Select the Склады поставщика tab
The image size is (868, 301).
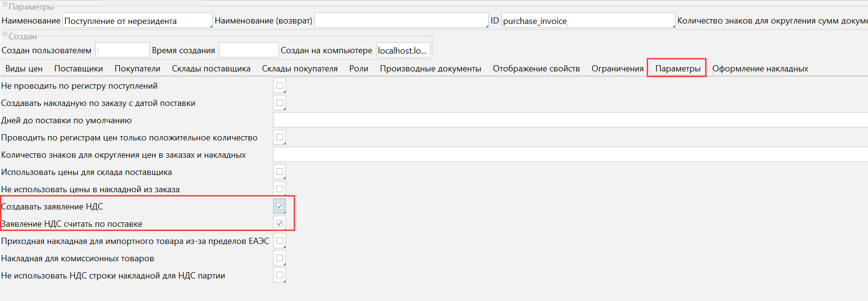coord(211,69)
